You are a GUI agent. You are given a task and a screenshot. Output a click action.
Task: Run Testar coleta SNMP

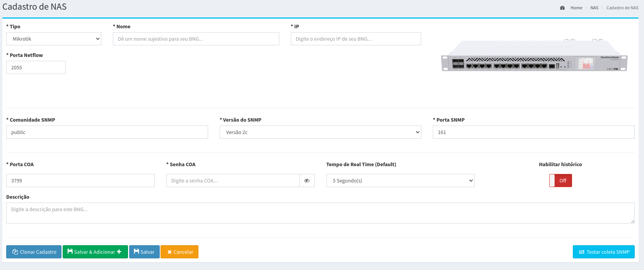[603, 252]
